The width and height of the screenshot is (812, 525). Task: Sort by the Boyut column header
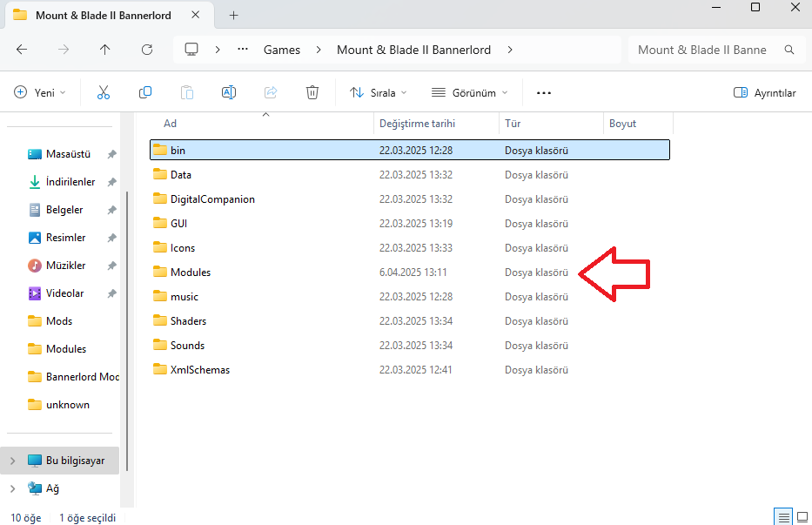(638, 124)
